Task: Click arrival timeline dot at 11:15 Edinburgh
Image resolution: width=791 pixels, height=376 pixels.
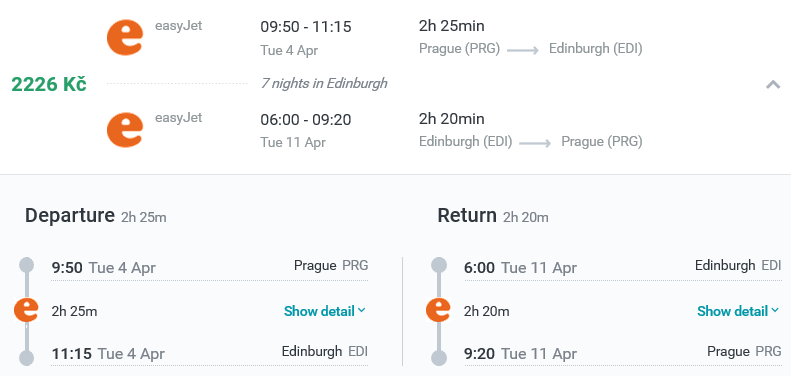Action: [27, 358]
